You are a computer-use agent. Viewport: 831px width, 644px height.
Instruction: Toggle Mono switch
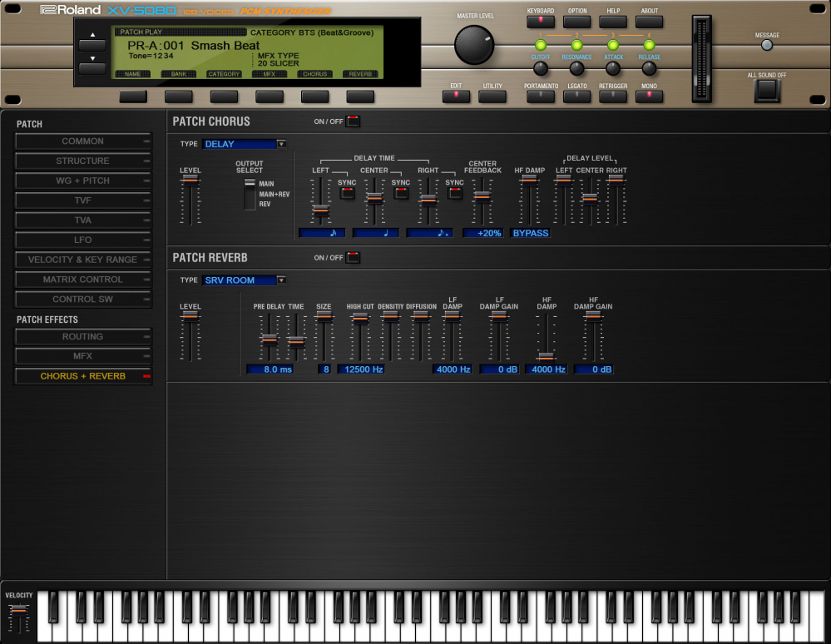pyautogui.click(x=649, y=97)
